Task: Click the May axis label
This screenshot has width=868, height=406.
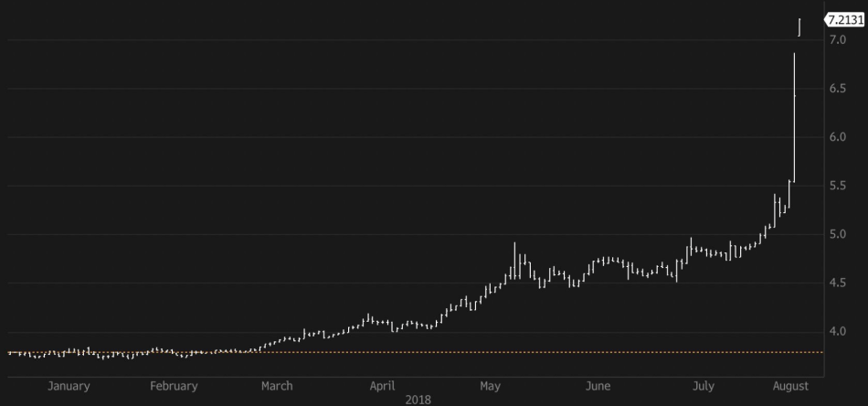Action: pos(490,386)
